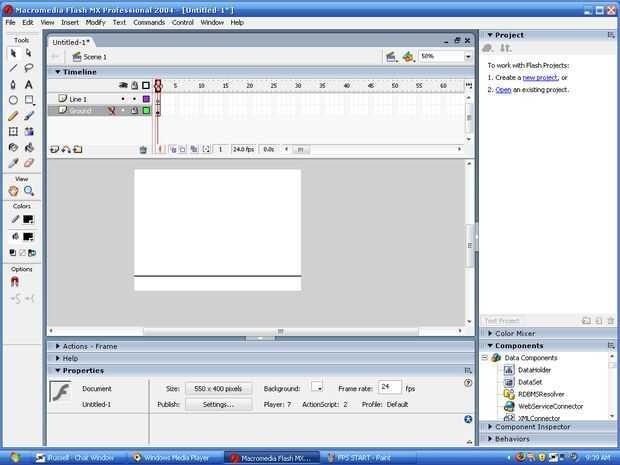Image resolution: width=620 pixels, height=465 pixels.
Task: Toggle lock for all layers
Action: click(x=134, y=85)
